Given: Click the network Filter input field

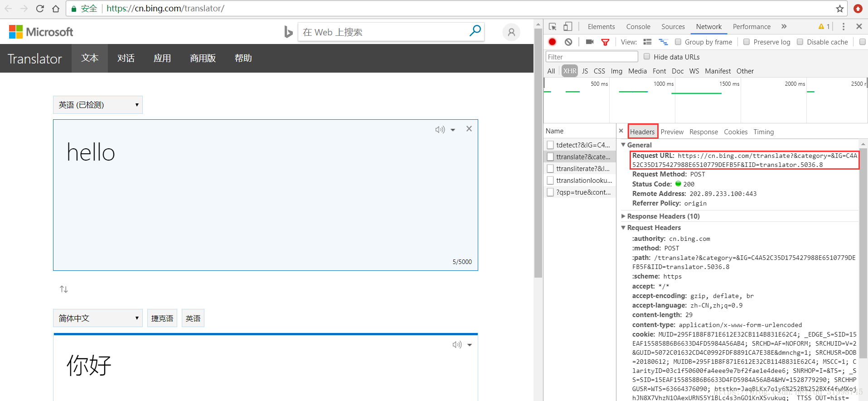Looking at the screenshot, I should [x=592, y=57].
